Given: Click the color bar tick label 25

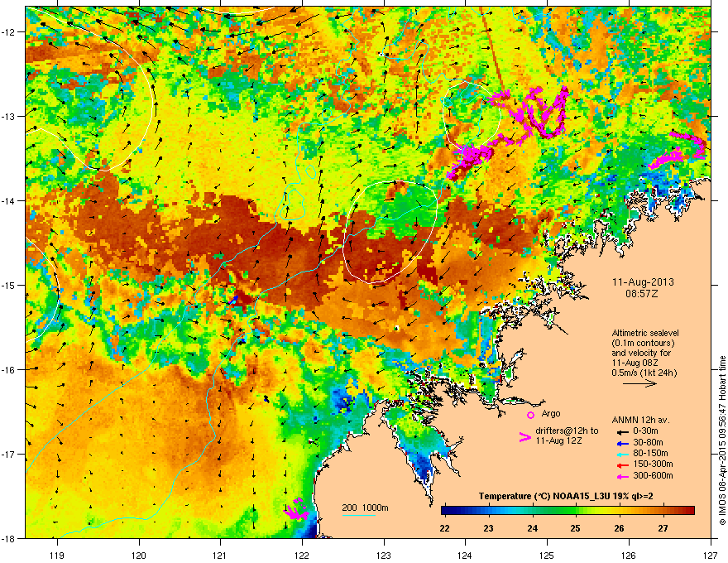Looking at the screenshot, I should (575, 528).
